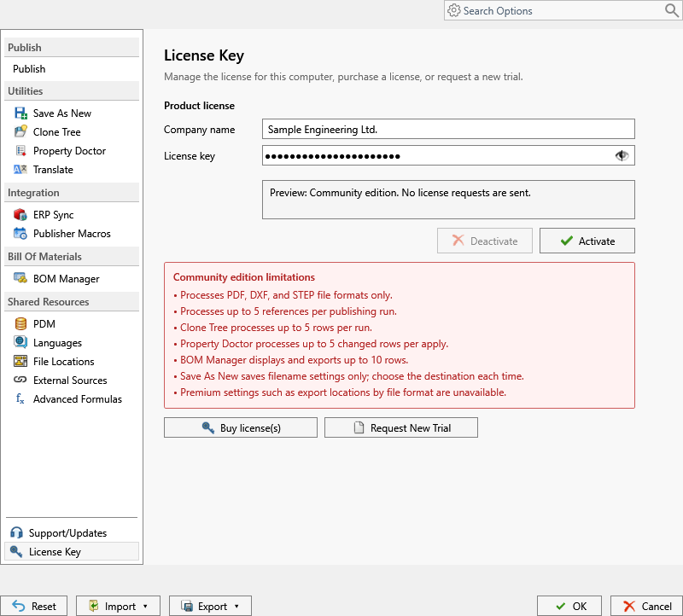Viewport: 683px width, 616px height.
Task: Click the Advanced Formulas fx icon
Action: 20,398
